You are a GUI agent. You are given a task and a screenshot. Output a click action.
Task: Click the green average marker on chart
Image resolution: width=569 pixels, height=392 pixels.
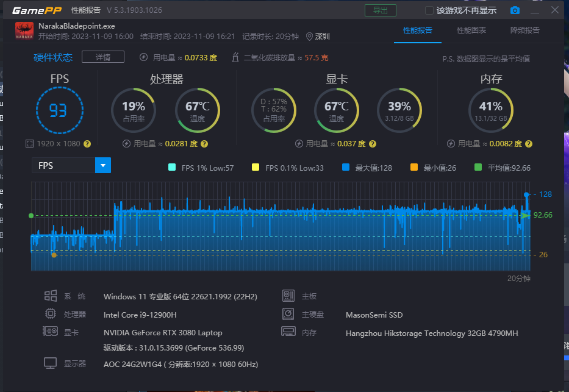pyautogui.click(x=31, y=216)
